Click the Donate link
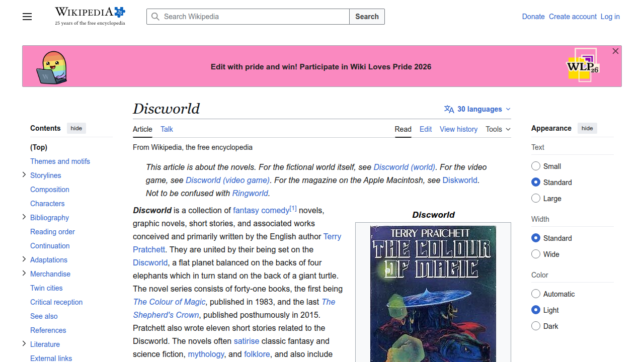This screenshot has height=362, width=644. pyautogui.click(x=533, y=17)
